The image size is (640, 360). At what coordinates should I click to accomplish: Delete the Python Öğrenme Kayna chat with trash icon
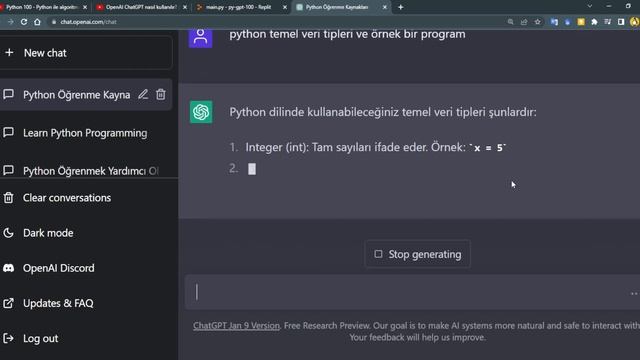click(161, 94)
